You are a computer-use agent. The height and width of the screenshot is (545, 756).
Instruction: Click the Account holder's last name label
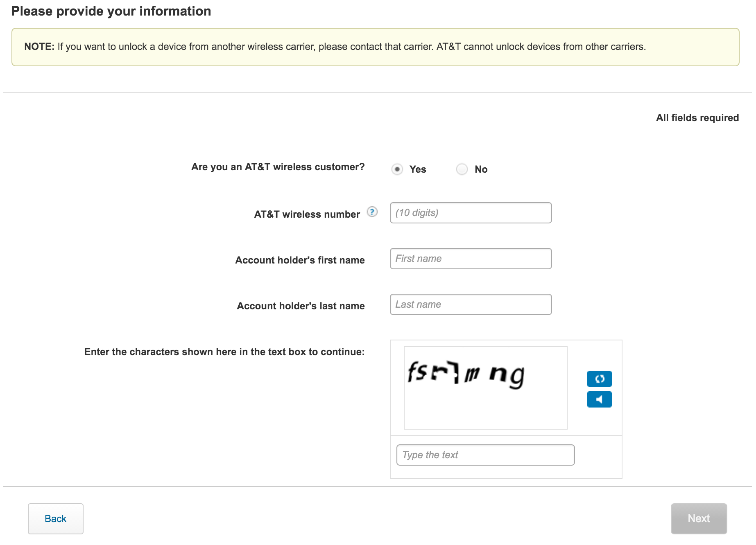pyautogui.click(x=301, y=306)
